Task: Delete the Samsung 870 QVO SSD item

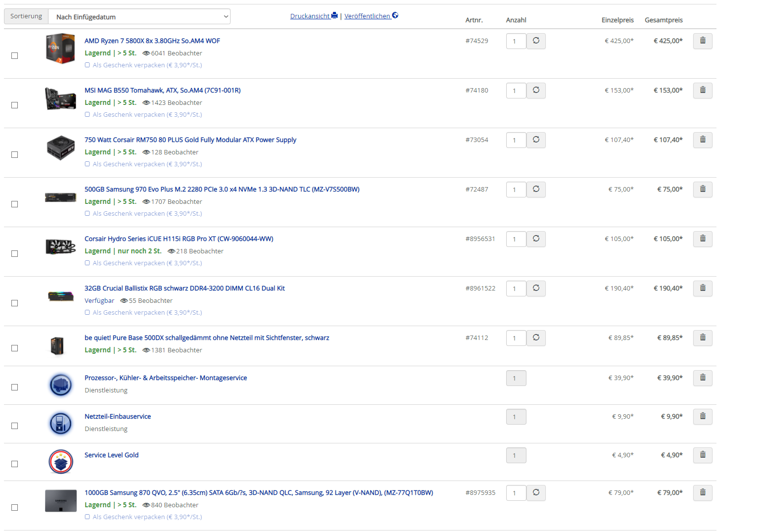Action: [x=703, y=493]
